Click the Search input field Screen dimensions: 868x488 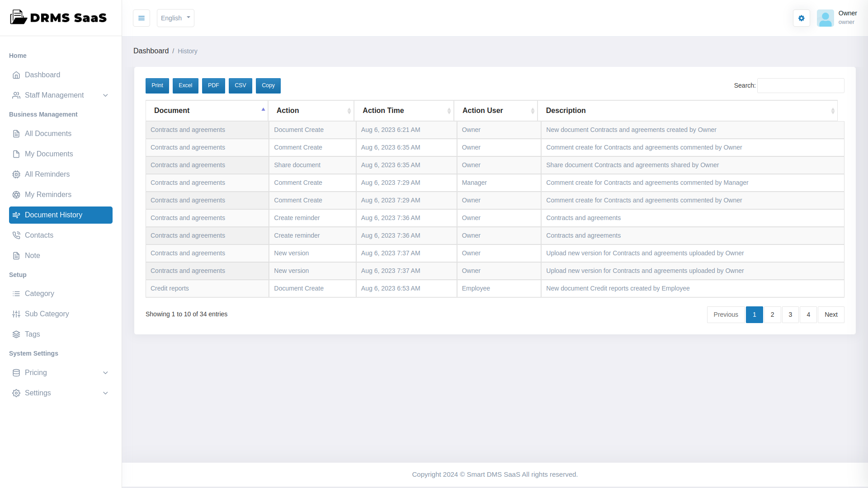pyautogui.click(x=800, y=85)
